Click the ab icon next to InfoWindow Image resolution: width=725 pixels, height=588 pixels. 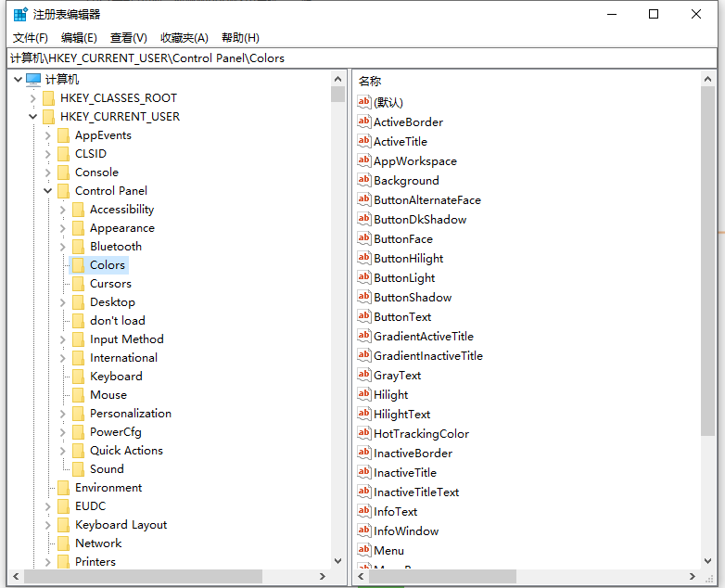pos(364,530)
